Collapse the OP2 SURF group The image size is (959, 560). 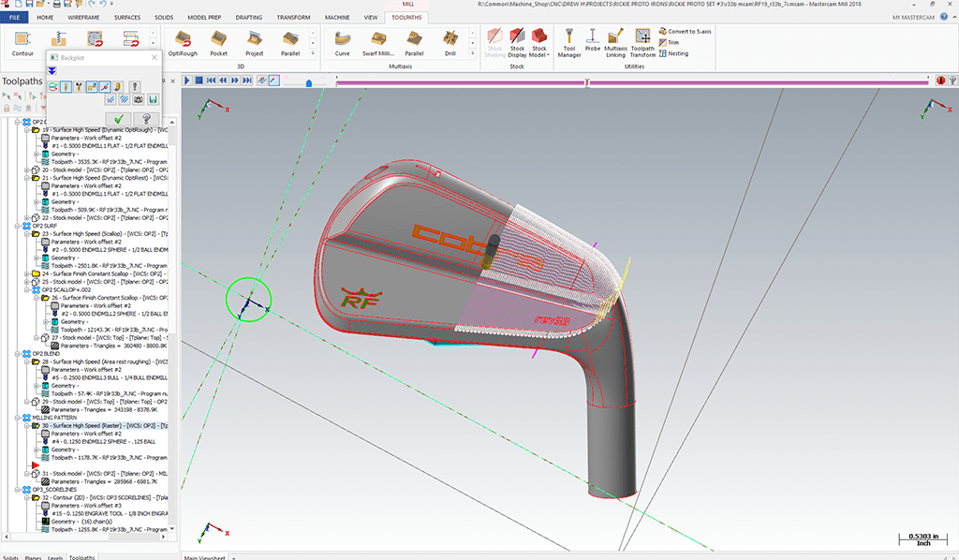tap(18, 226)
